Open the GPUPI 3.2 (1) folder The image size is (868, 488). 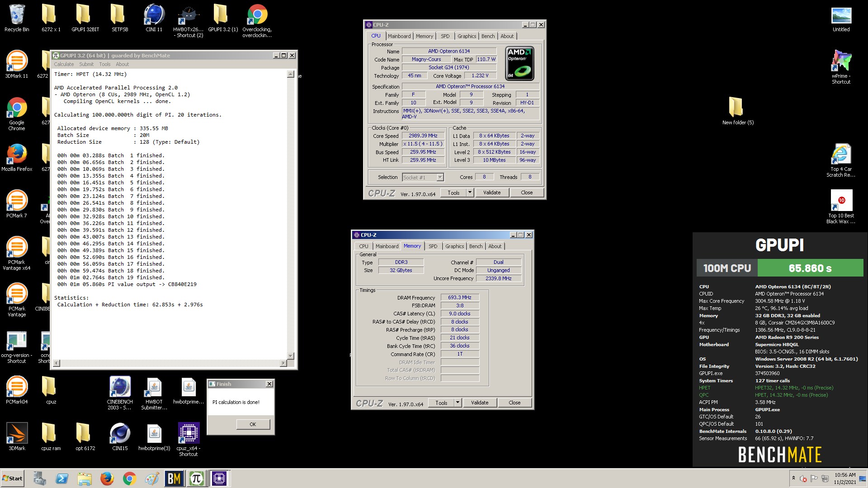[223, 18]
